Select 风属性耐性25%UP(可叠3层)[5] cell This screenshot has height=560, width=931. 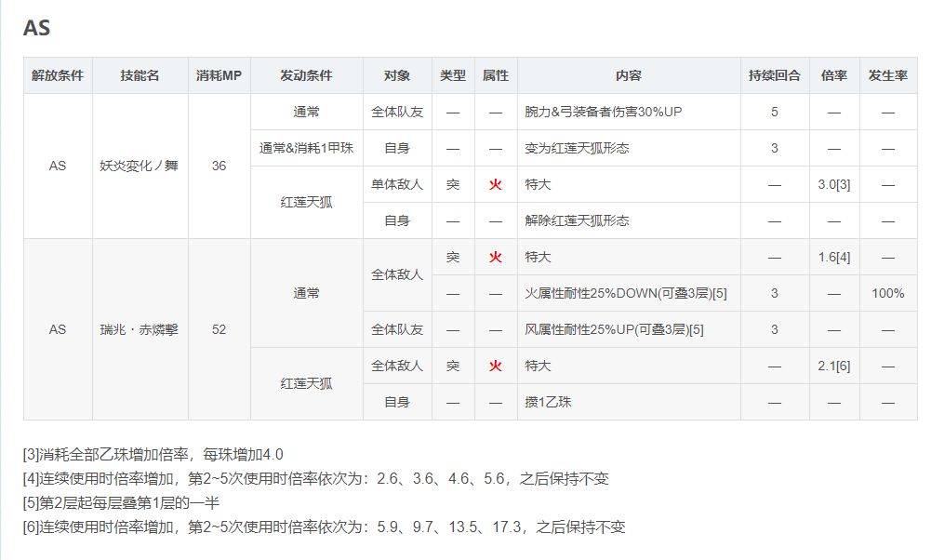(x=629, y=329)
